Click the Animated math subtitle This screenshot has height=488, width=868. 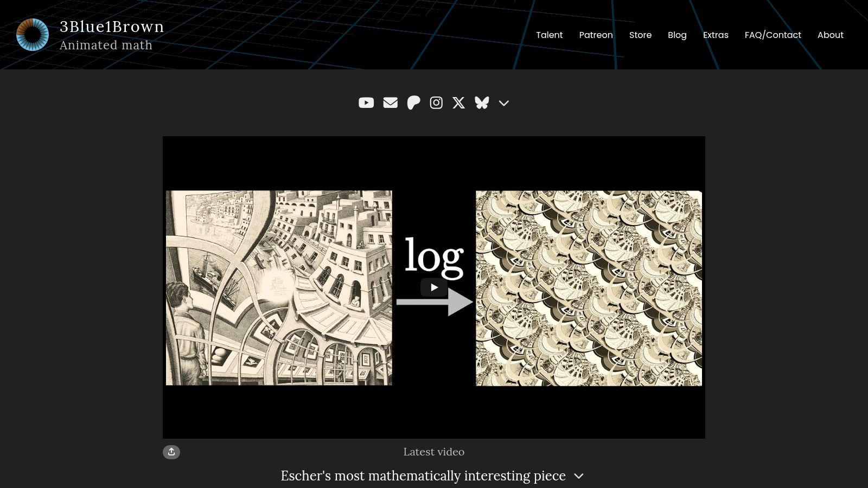[106, 45]
